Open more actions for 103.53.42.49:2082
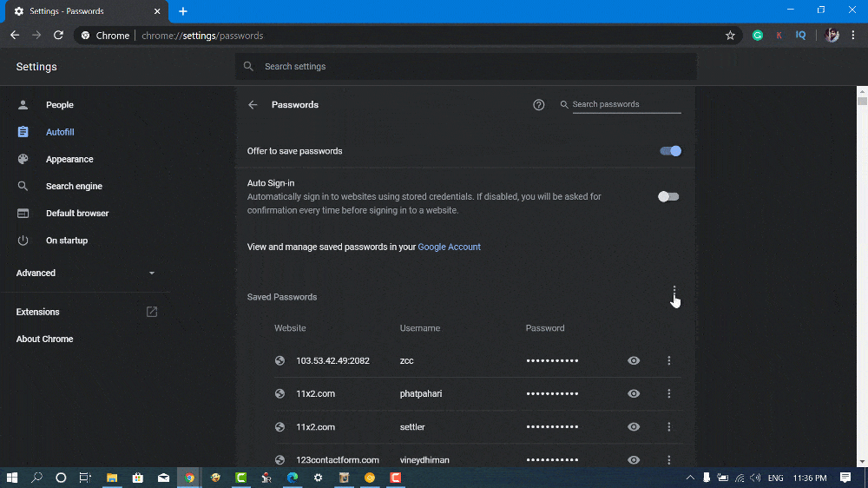This screenshot has height=488, width=868. pos(668,360)
